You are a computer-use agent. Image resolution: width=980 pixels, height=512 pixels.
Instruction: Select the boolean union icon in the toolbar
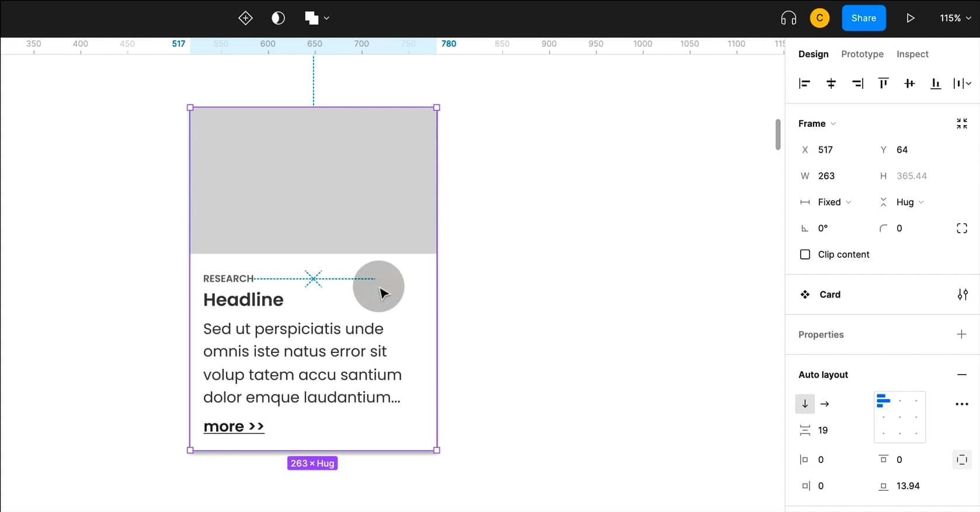[x=311, y=18]
